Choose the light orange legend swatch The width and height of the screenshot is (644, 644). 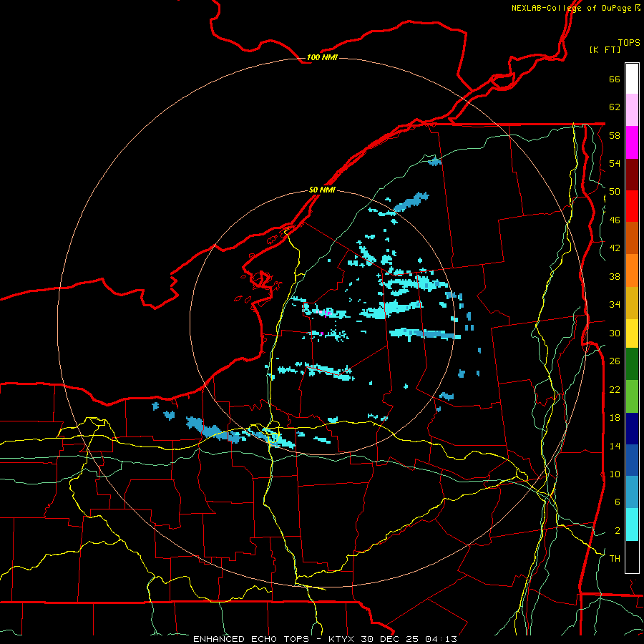[x=632, y=270]
